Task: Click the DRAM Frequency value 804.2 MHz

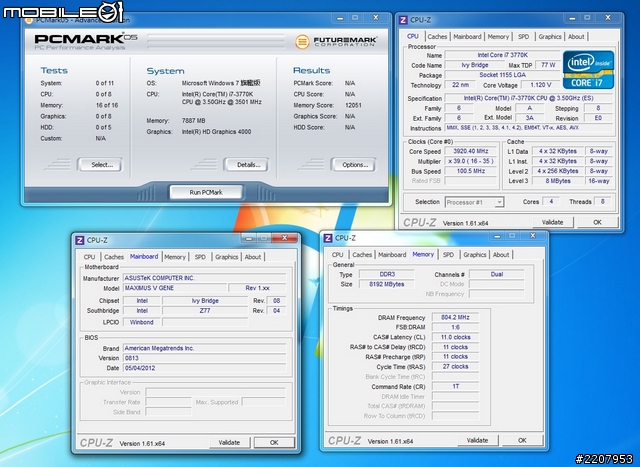Action: pos(456,317)
